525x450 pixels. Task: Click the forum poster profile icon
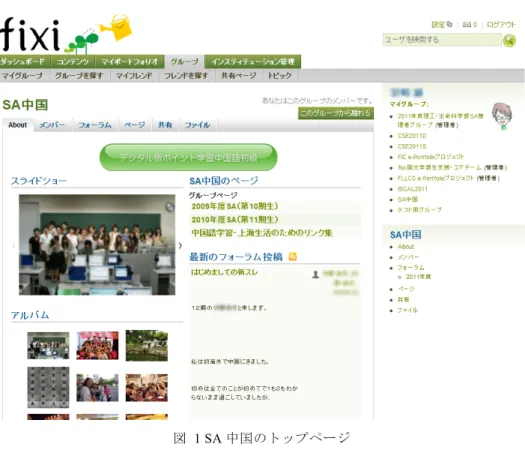pyautogui.click(x=315, y=275)
